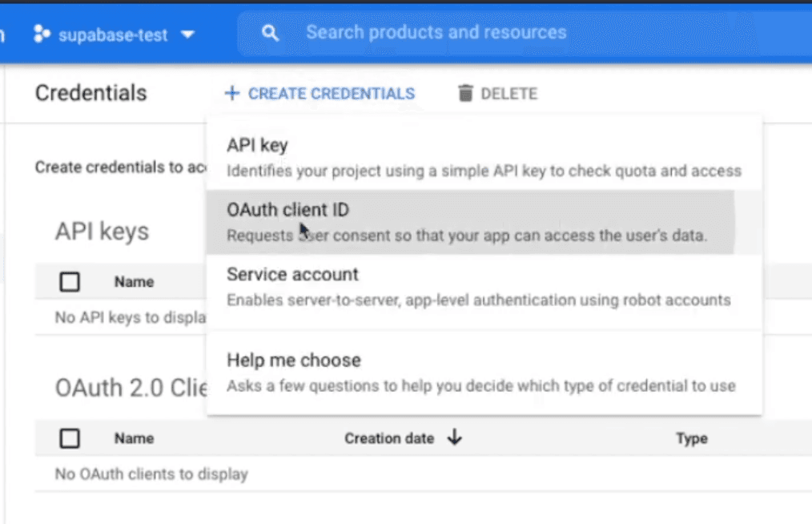Tick the select-all checkbox under API keys
The width and height of the screenshot is (812, 524).
point(70,282)
